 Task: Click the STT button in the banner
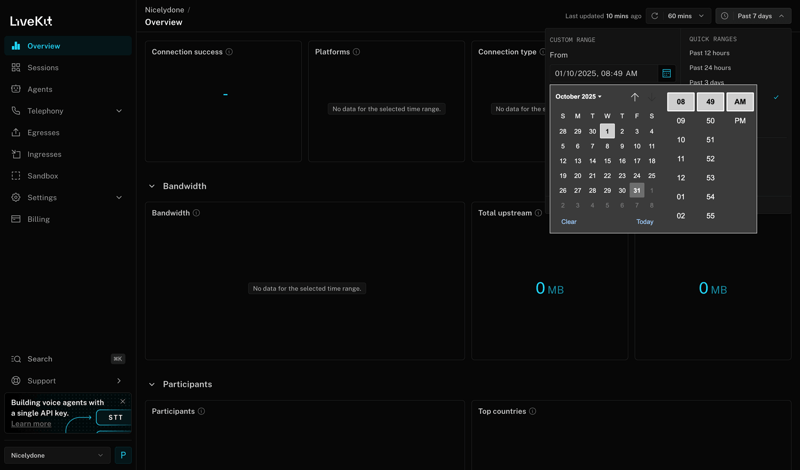click(x=116, y=417)
